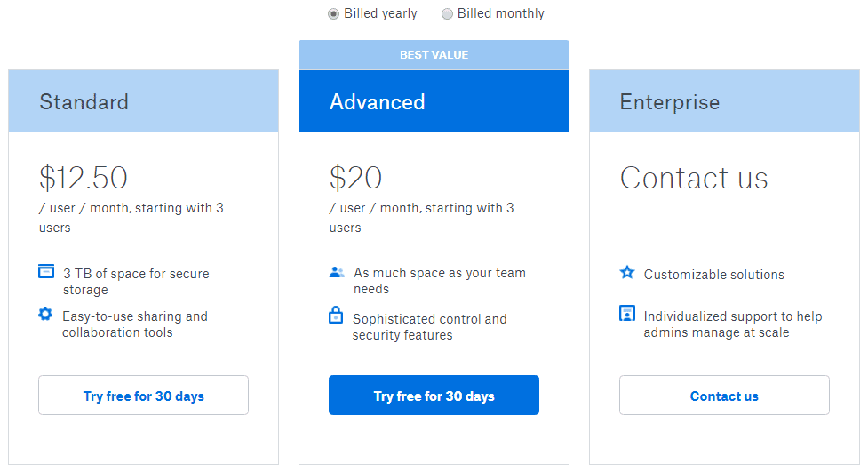
Task: Click the storage box icon under Standard
Action: [x=46, y=271]
